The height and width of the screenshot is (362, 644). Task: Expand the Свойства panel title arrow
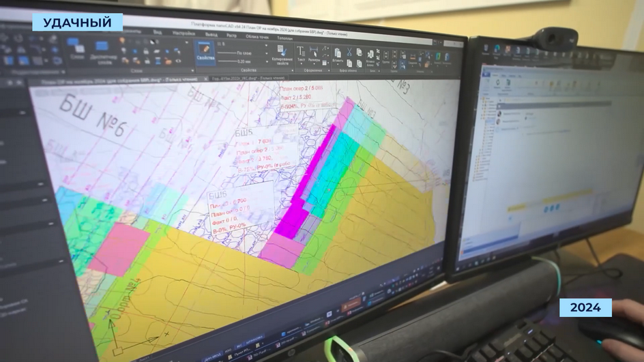tap(293, 71)
